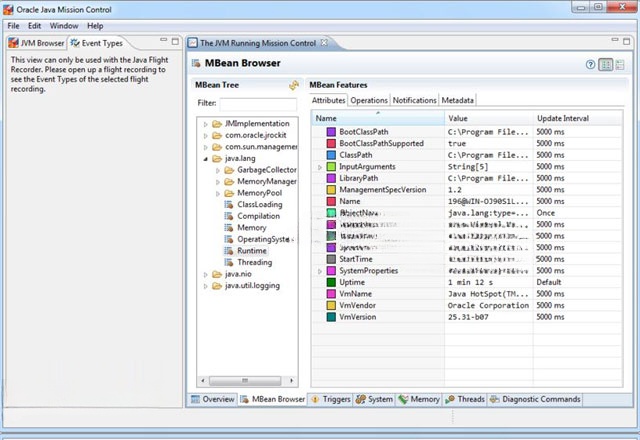Expand the InputArguments attribute row
Image resolution: width=640 pixels, height=440 pixels.
320,167
